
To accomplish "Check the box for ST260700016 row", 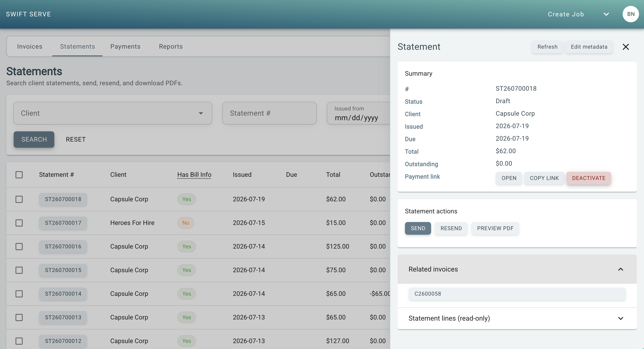I will [19, 247].
